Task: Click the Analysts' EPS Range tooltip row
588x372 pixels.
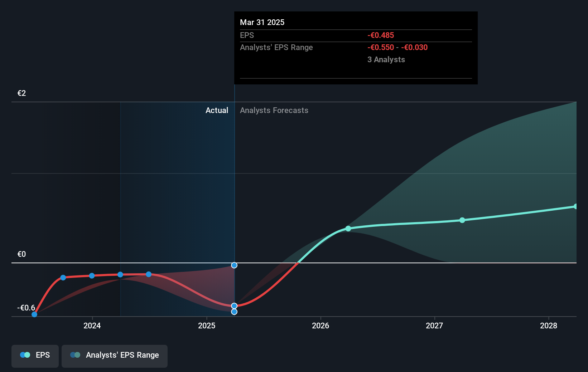Action: [276, 47]
